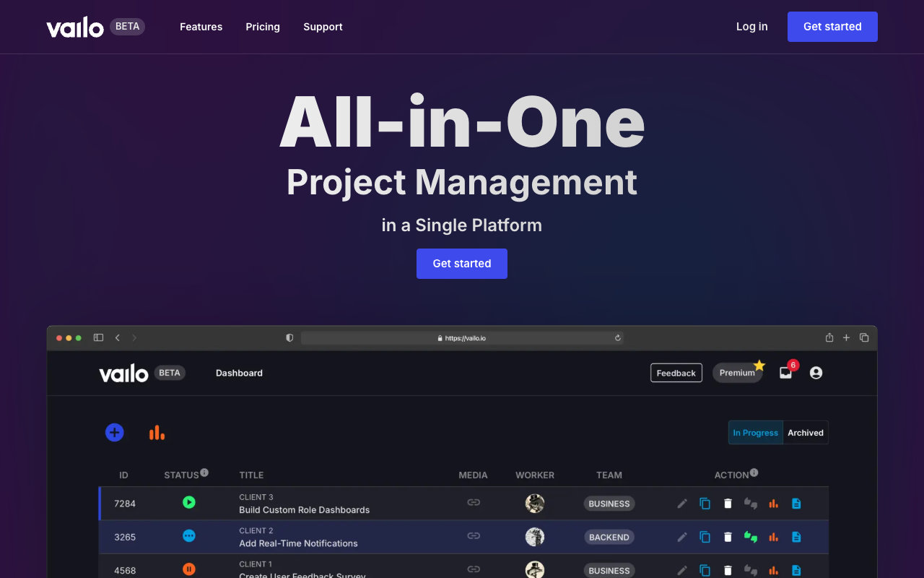Click the green play status for task 7284
The image size is (924, 578).
tap(189, 503)
